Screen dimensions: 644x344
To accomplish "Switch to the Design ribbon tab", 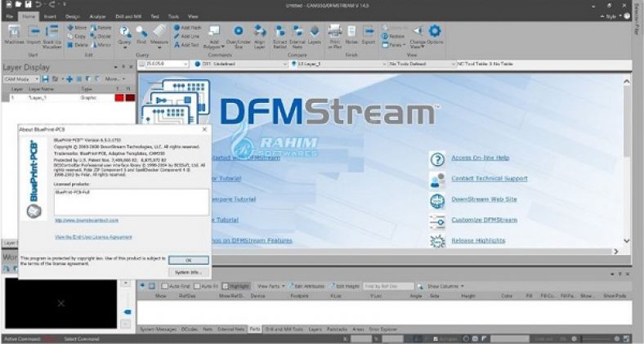I will [72, 16].
